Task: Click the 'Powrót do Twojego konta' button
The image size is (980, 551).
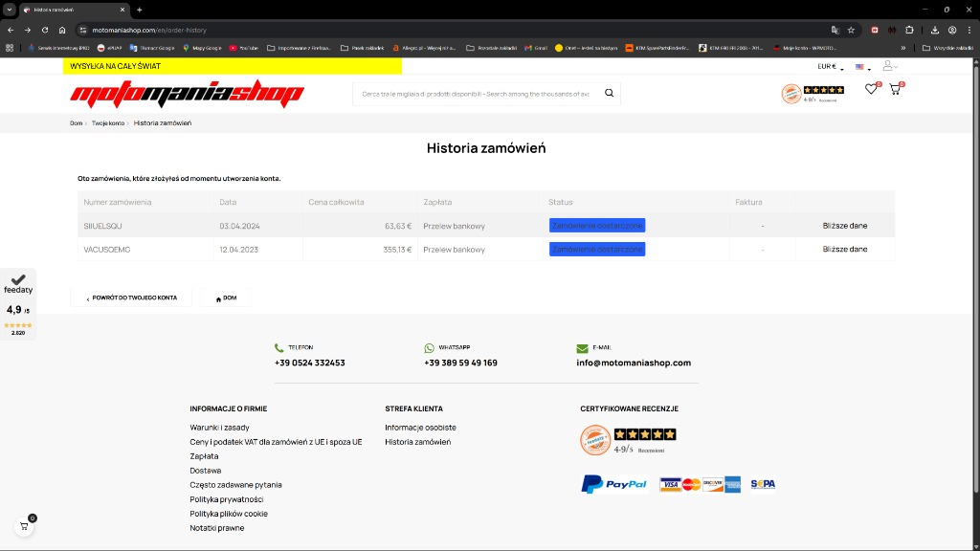Action: [x=131, y=298]
